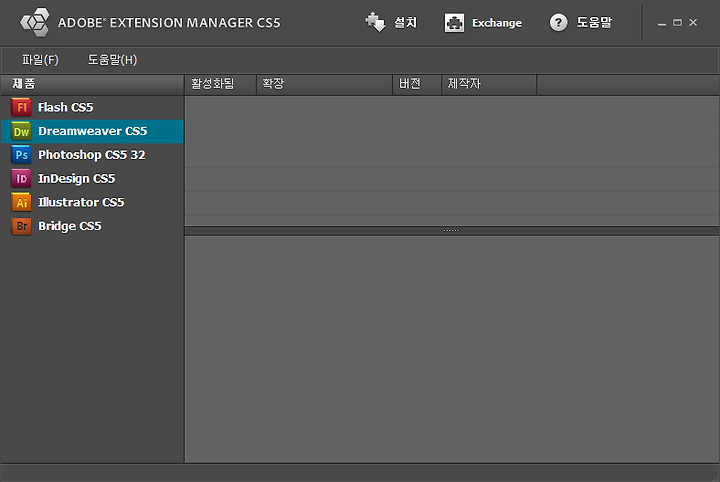This screenshot has height=482, width=720.
Task: Maximize the Extension Manager window
Action: click(x=677, y=22)
